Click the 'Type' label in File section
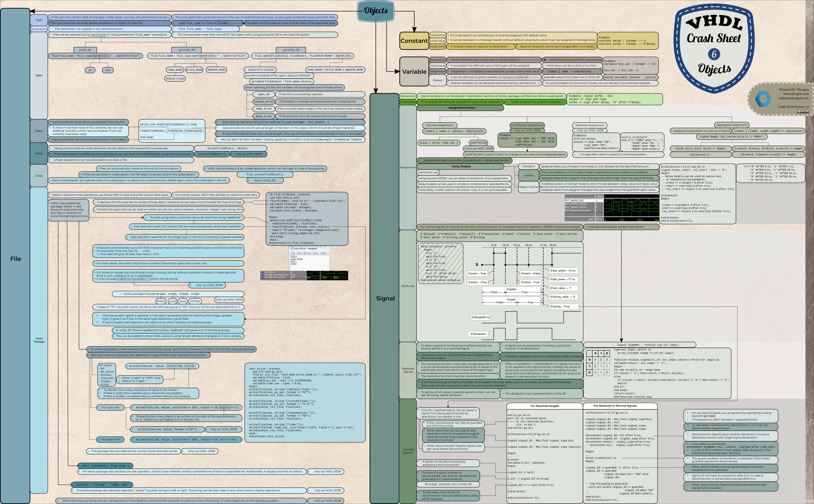The image size is (814, 504). [x=39, y=20]
